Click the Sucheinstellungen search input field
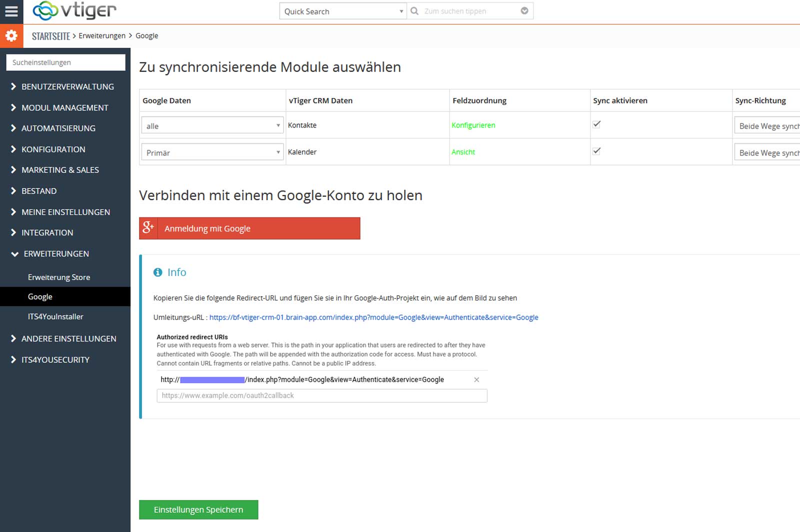The width and height of the screenshot is (800, 532). [x=65, y=62]
